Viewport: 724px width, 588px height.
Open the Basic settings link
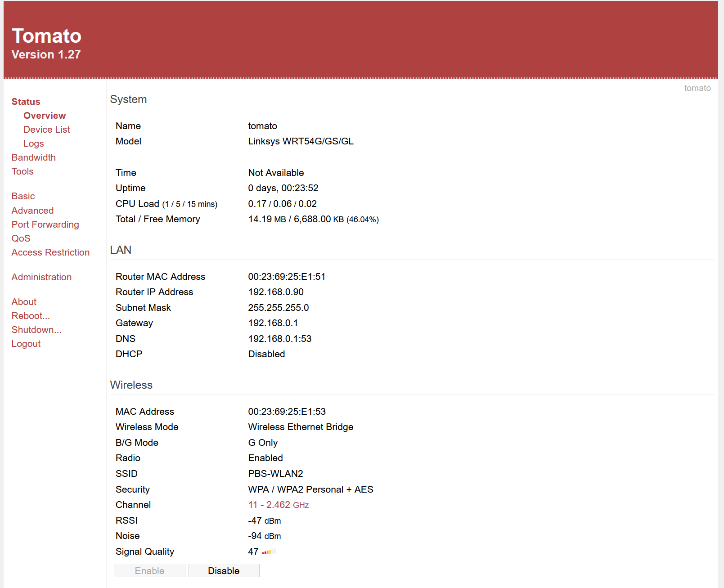(23, 196)
